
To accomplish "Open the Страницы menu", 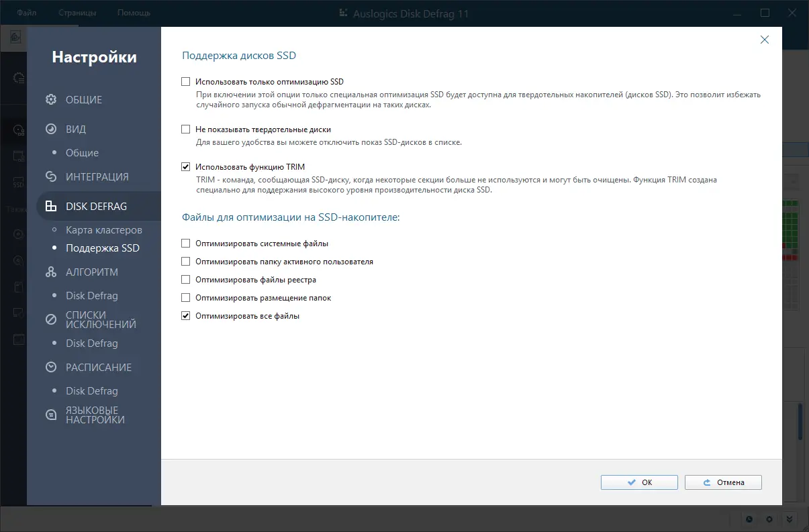I will click(77, 13).
